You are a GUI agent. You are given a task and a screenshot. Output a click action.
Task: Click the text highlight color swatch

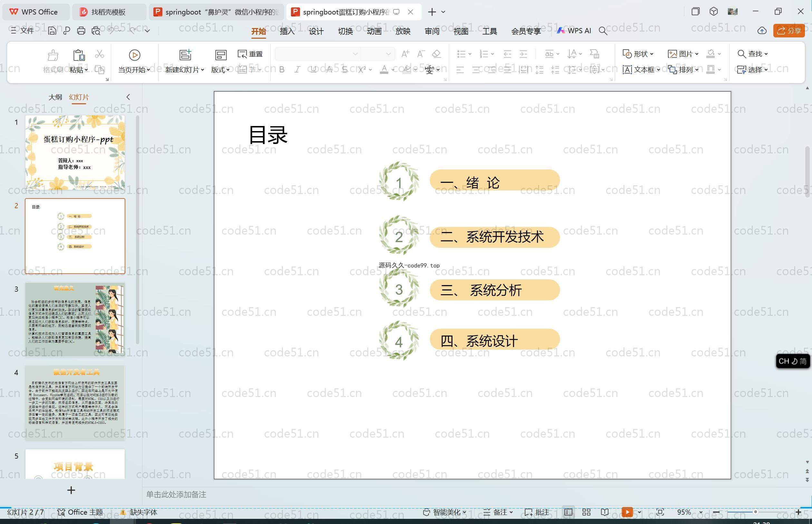pos(407,69)
